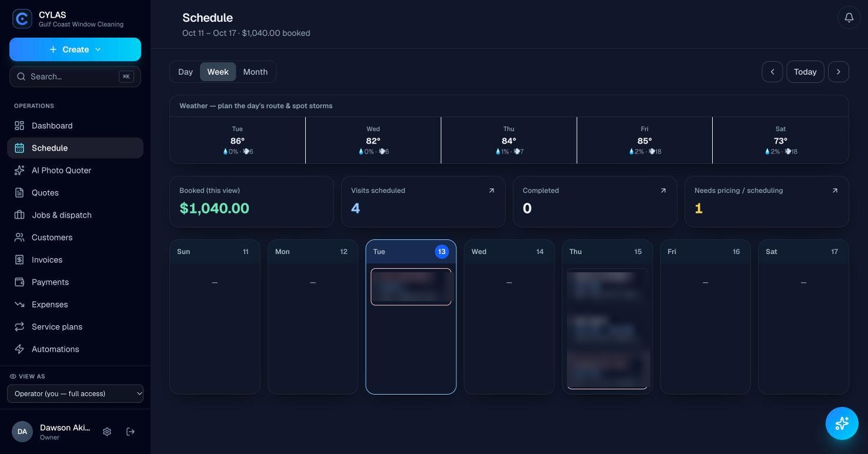868x454 pixels.
Task: Open the View As role dropdown
Action: tap(75, 393)
